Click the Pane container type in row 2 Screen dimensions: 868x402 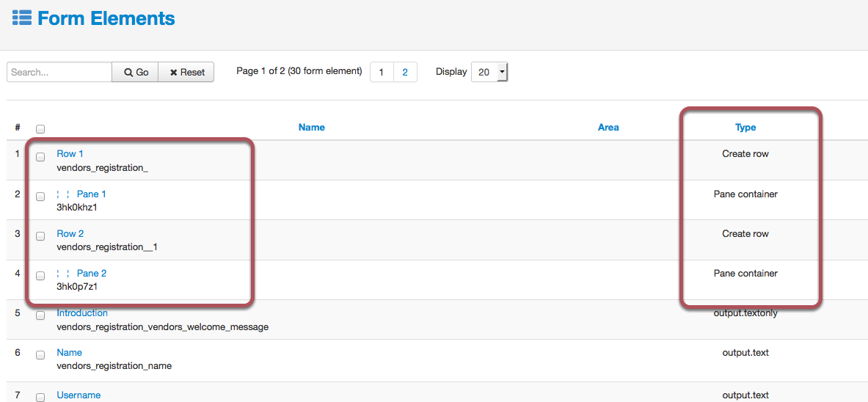(745, 194)
